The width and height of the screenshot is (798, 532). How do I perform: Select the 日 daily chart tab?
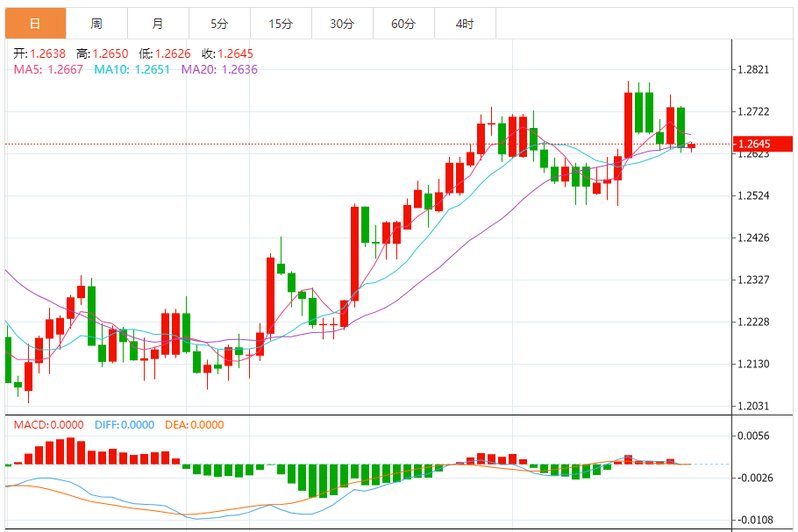point(35,24)
